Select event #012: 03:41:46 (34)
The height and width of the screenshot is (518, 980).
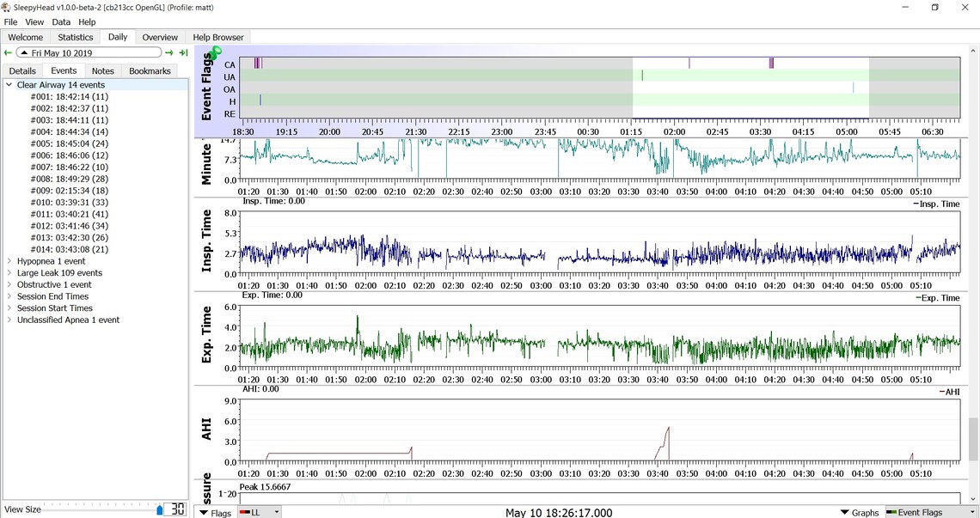(70, 226)
